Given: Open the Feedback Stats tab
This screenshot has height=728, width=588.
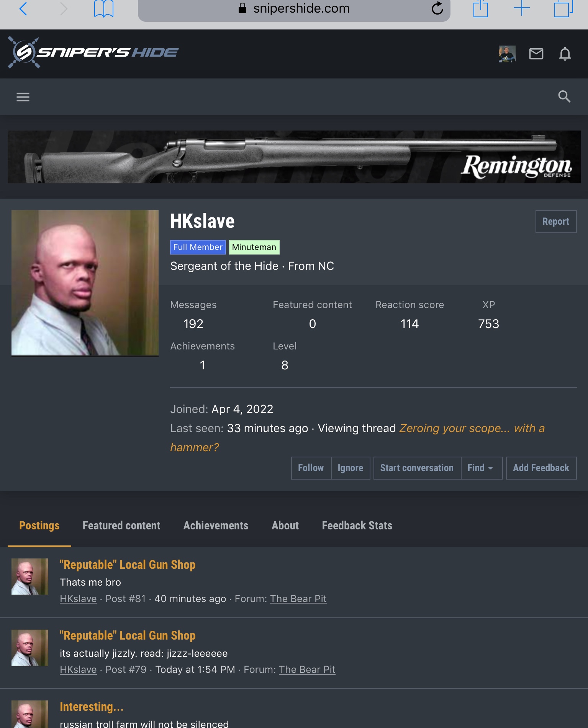Looking at the screenshot, I should pyautogui.click(x=357, y=526).
